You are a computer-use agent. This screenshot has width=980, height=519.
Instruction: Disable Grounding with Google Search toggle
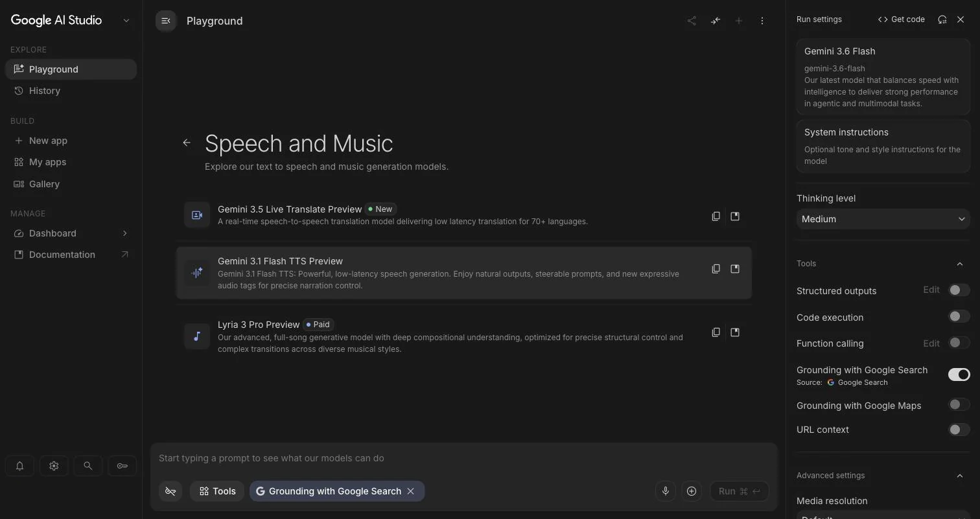tap(959, 375)
